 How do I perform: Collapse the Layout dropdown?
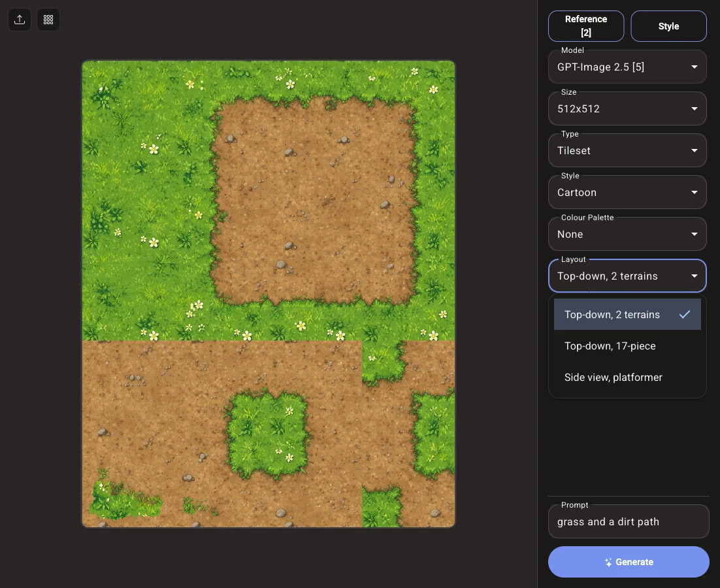[627, 276]
